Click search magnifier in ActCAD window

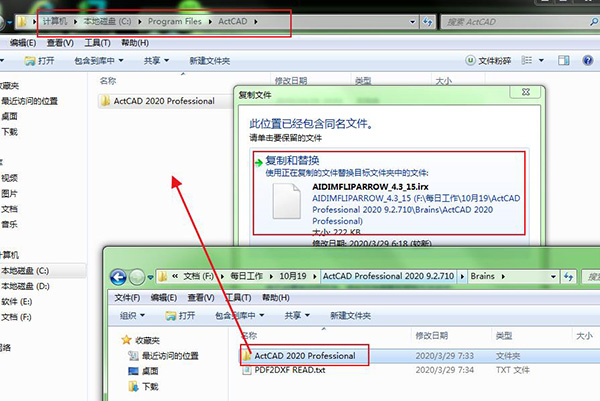tap(594, 22)
